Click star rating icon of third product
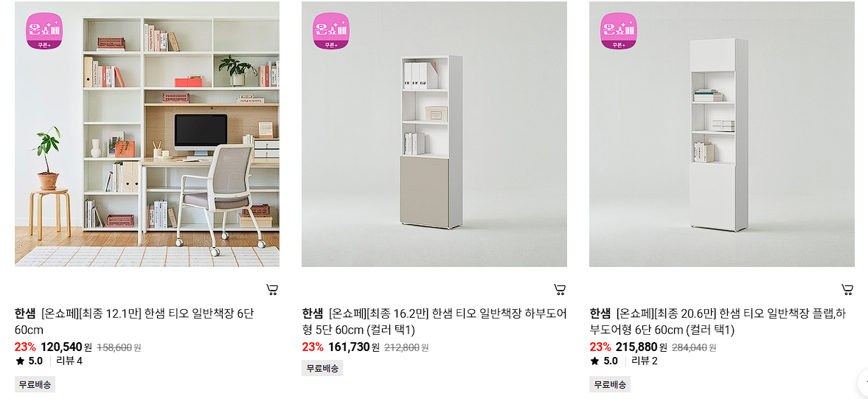868x399 pixels. click(x=594, y=361)
